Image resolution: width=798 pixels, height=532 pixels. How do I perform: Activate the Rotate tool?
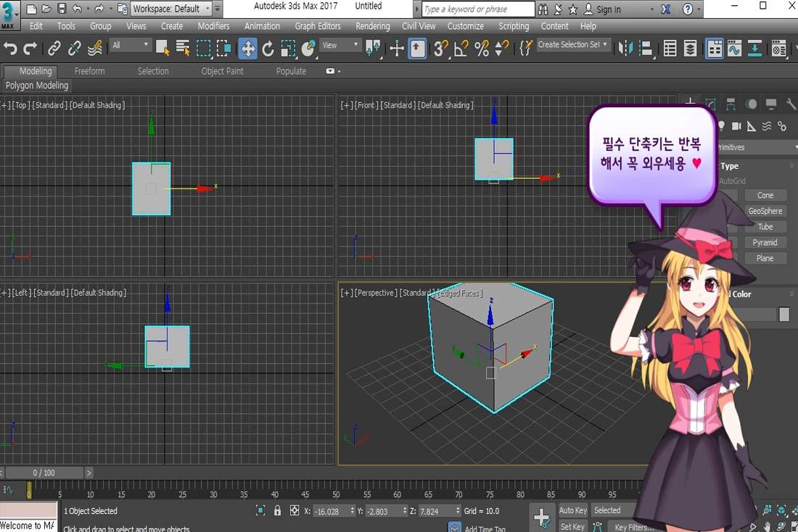coord(268,49)
